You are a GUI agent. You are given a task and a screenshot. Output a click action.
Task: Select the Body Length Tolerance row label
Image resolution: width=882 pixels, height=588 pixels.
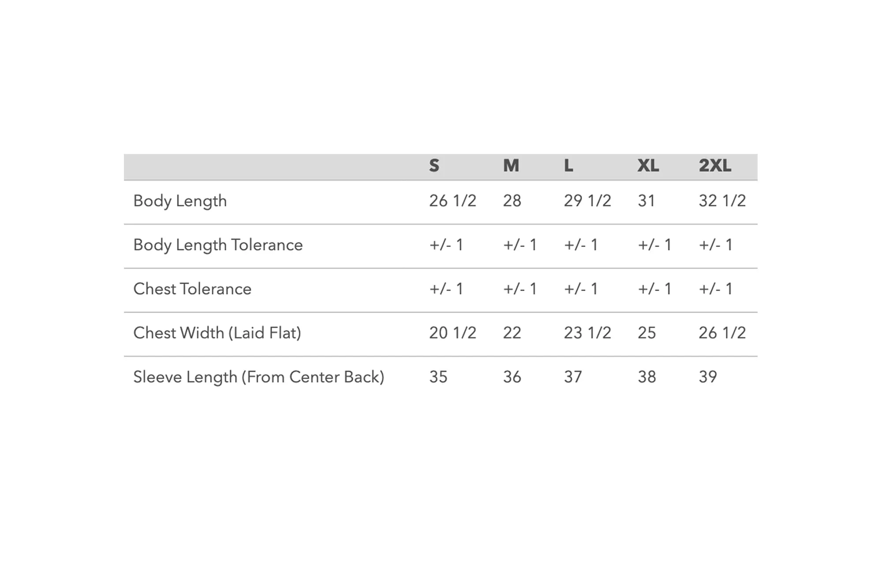[x=218, y=245]
